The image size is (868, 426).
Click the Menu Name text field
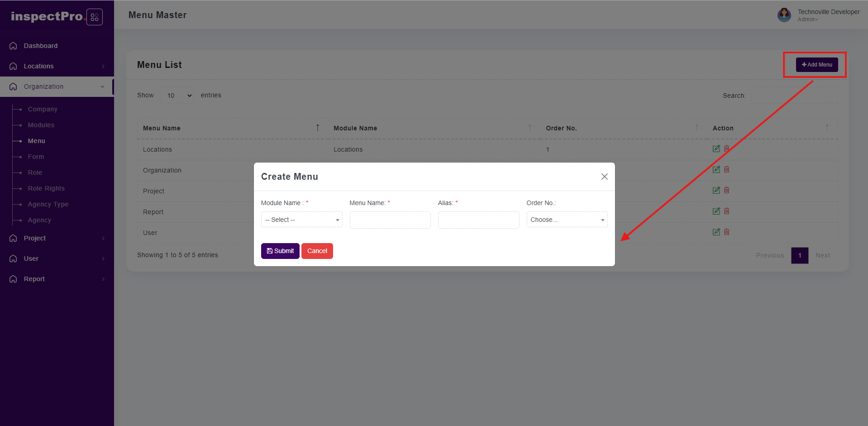[390, 220]
